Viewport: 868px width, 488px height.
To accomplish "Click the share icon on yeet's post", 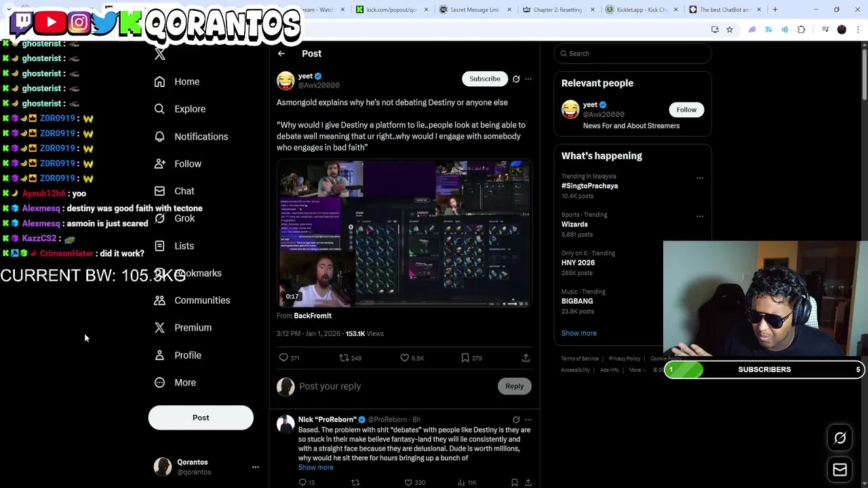I will coord(526,358).
